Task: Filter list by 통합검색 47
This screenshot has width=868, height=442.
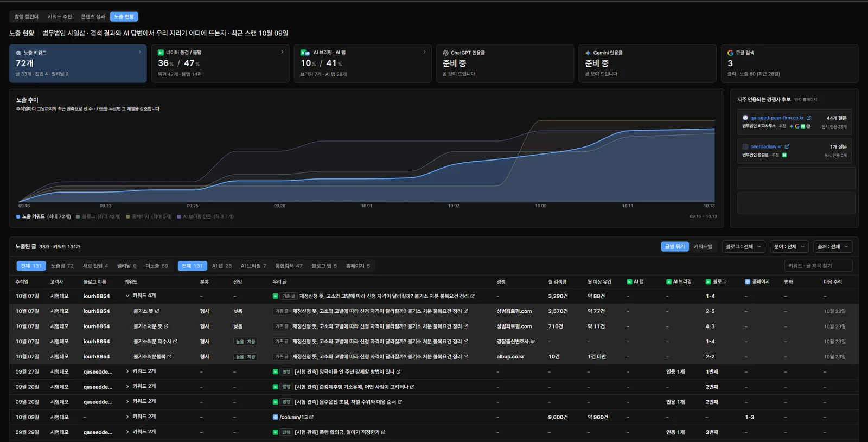Action: pyautogui.click(x=289, y=266)
